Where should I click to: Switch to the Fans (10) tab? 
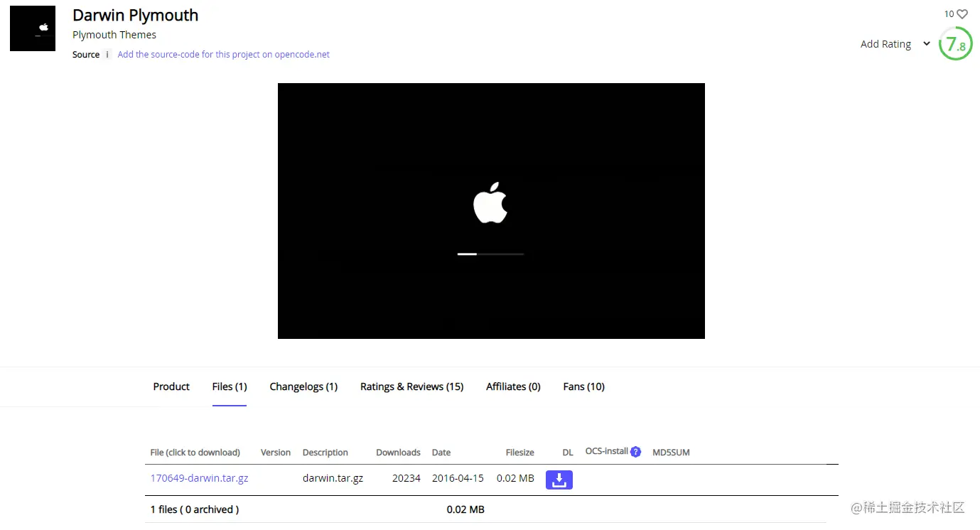coord(583,386)
